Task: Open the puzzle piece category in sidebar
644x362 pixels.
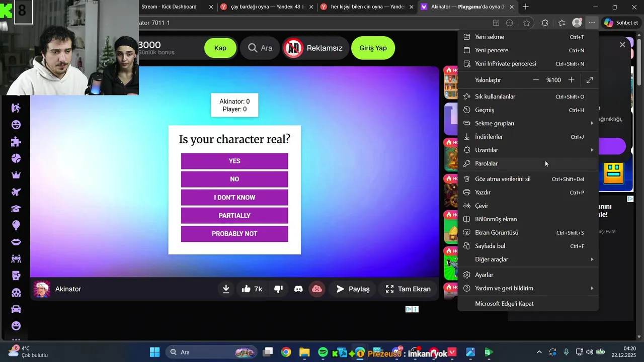Action: (16, 141)
